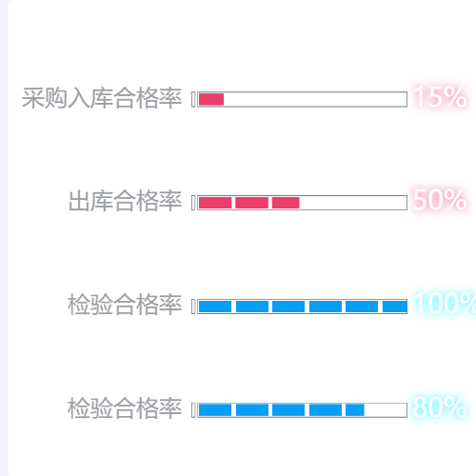Click first red segment of 出库合格率 bar
This screenshot has height=476, width=476.
(215, 203)
